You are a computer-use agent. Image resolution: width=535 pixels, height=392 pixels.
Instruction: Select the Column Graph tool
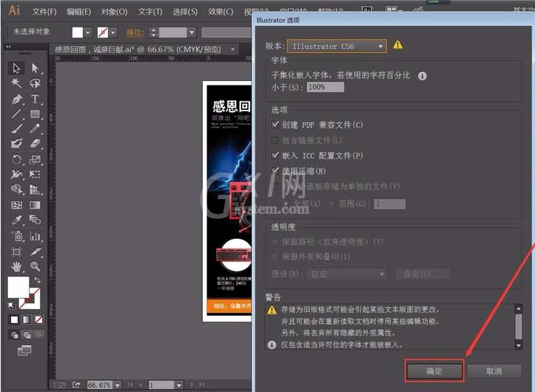tap(35, 236)
